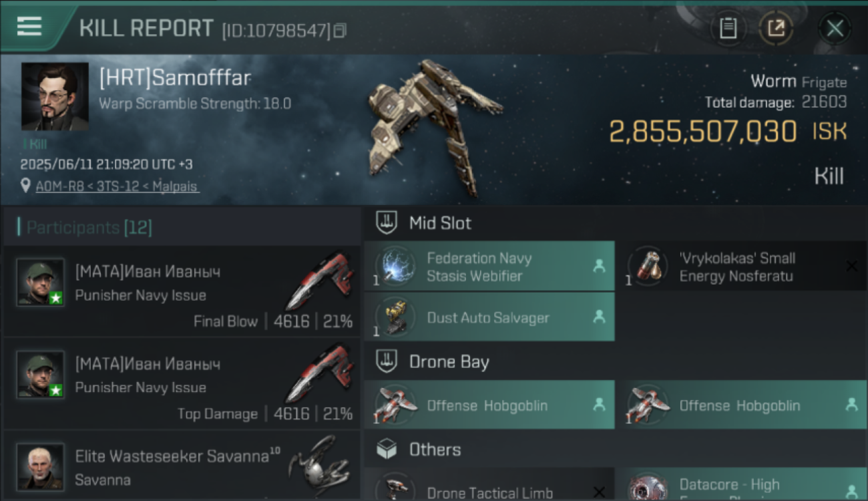This screenshot has width=868, height=501.
Task: Copy the kill report ID
Action: click(x=340, y=31)
